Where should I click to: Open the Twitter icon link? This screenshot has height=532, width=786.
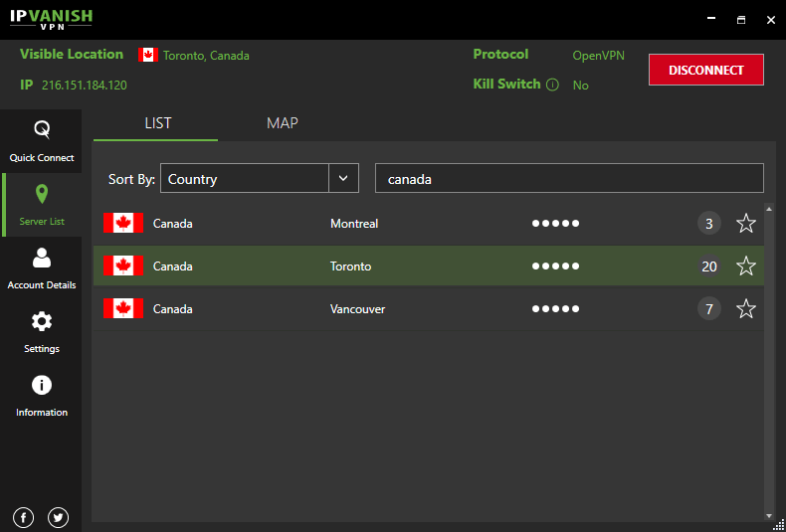pos(58,517)
